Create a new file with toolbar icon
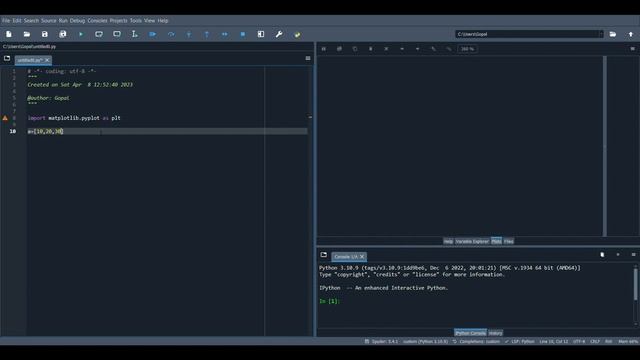Screen dimensions: 640x360 [x=9, y=34]
